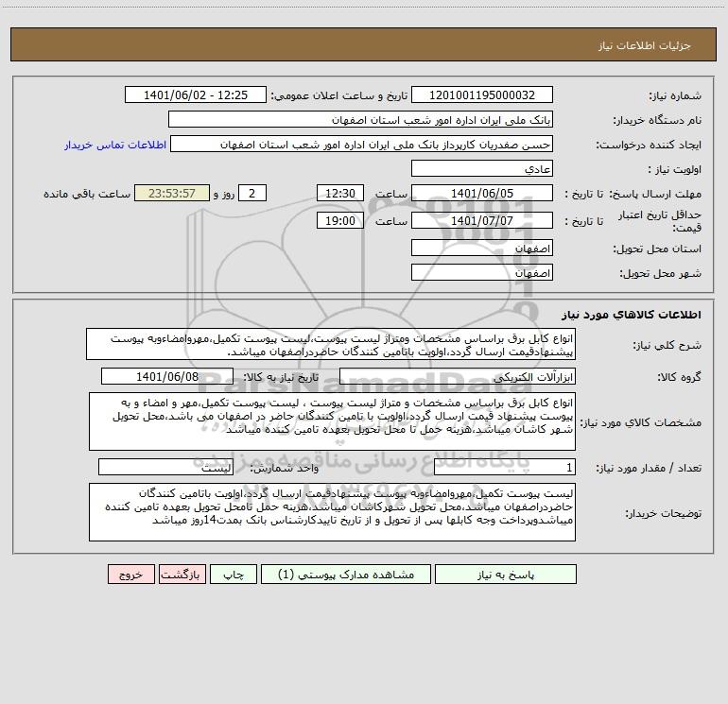
Task: Click remaining time countdown 23:53:57
Action: (172, 193)
